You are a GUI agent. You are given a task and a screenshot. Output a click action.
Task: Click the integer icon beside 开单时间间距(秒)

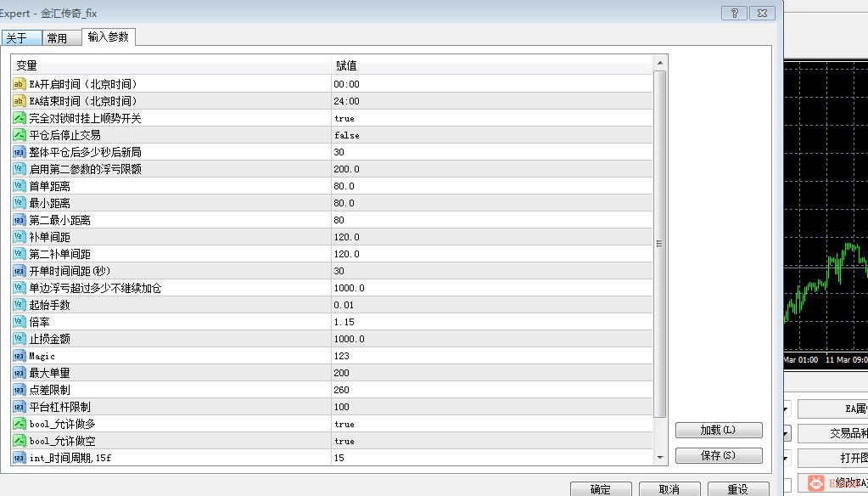coord(19,271)
